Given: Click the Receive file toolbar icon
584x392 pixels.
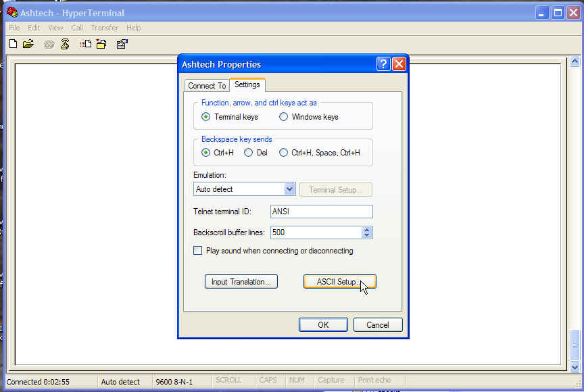Looking at the screenshot, I should click(x=101, y=45).
